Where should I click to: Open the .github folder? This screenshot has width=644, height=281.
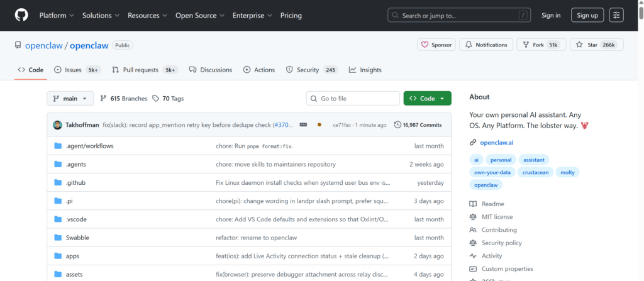click(75, 182)
